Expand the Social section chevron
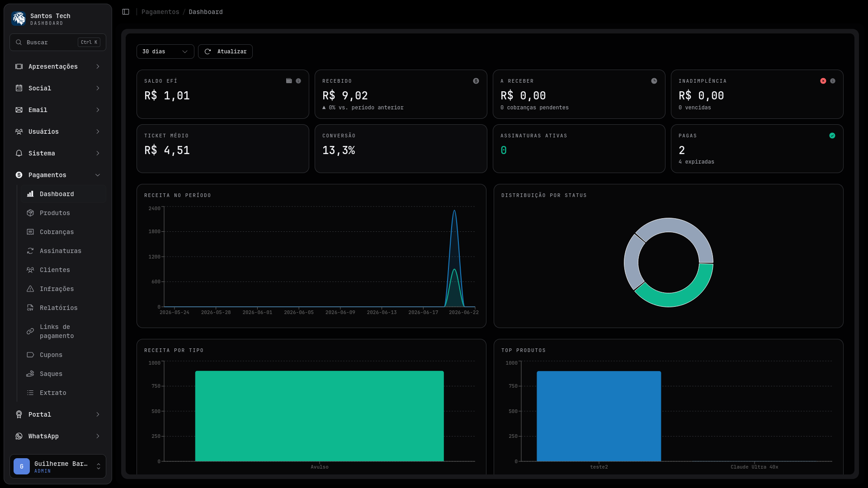 [98, 88]
